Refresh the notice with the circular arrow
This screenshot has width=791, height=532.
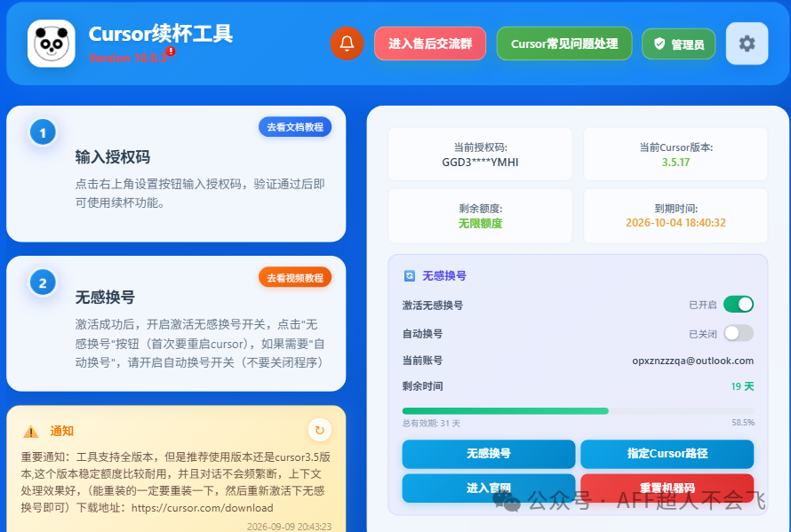pos(319,430)
